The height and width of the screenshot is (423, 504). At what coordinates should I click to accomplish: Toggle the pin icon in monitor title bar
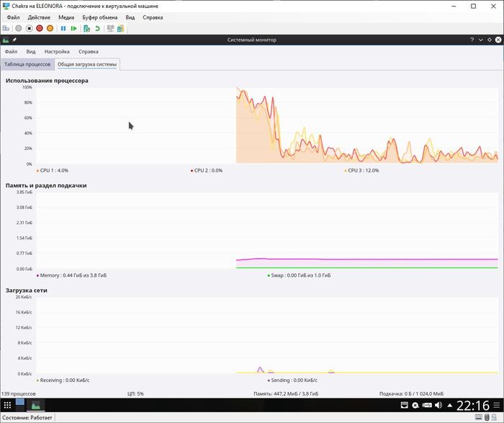pos(14,40)
